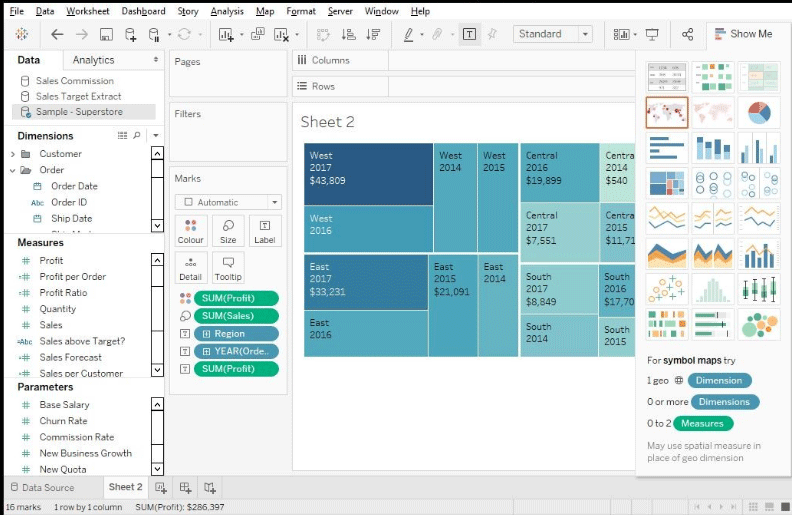Viewport: 792px width, 515px height.
Task: Toggle the Show Me panel
Action: pyautogui.click(x=741, y=34)
